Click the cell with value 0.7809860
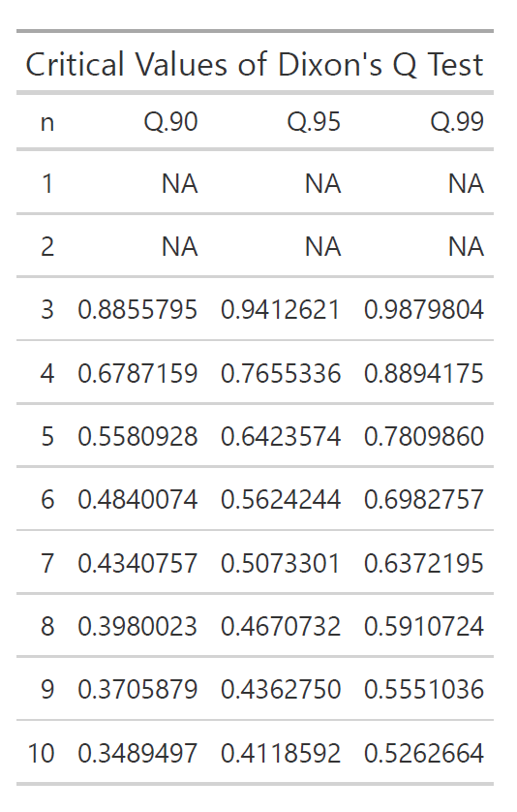The width and height of the screenshot is (517, 812). coord(424,436)
